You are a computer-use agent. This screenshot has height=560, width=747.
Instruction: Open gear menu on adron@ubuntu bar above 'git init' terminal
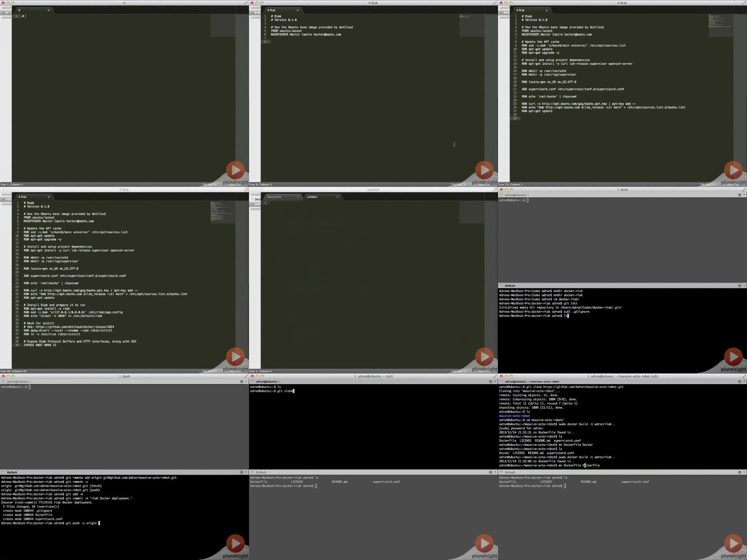point(740,195)
